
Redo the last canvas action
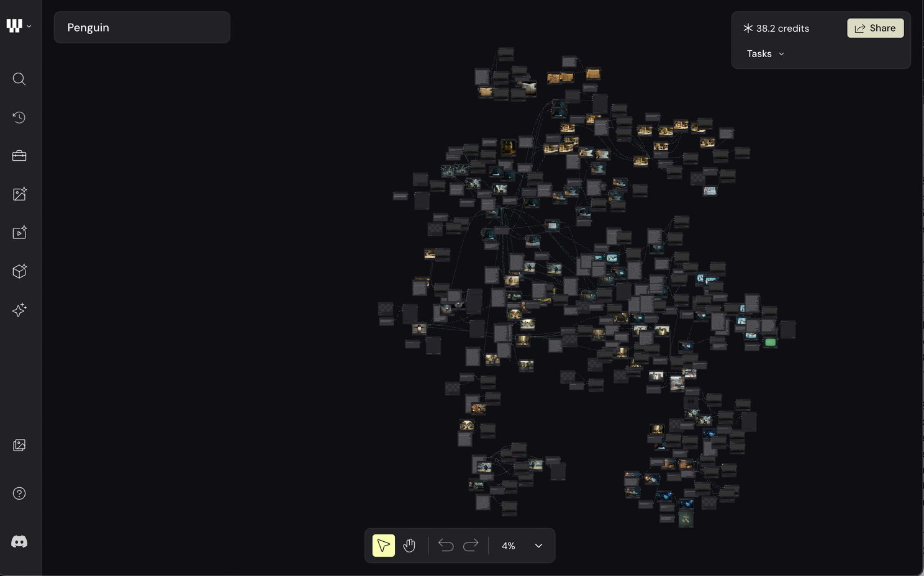[x=471, y=546]
